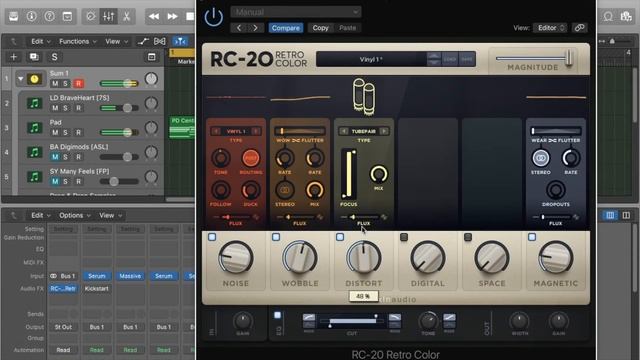Screen dimensions: 640x360
Task: Open mixer Edit menu
Action: [x=40, y=215]
